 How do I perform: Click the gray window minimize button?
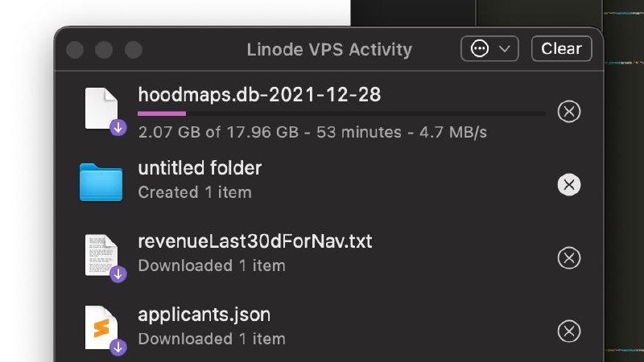pos(104,50)
